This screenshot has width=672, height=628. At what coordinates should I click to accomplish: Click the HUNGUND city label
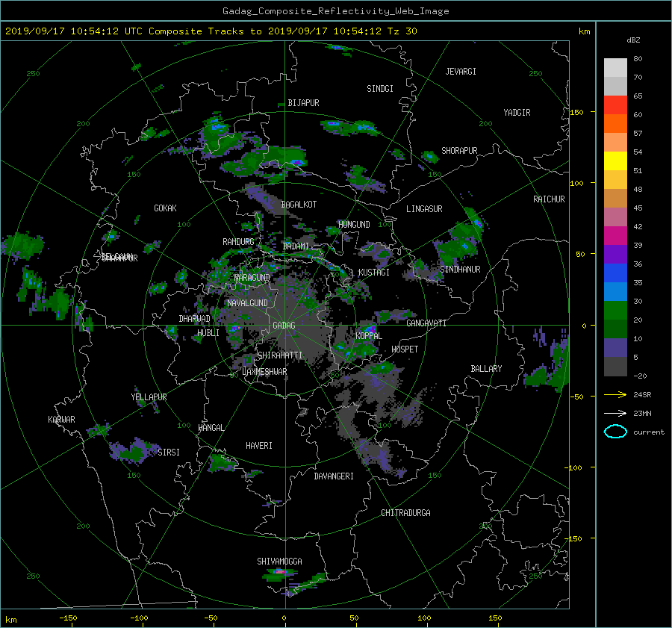(x=354, y=225)
